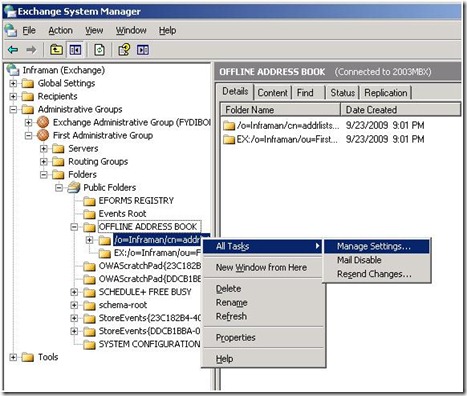Sort by Date Created column header
This screenshot has height=396, width=467.
[x=401, y=110]
